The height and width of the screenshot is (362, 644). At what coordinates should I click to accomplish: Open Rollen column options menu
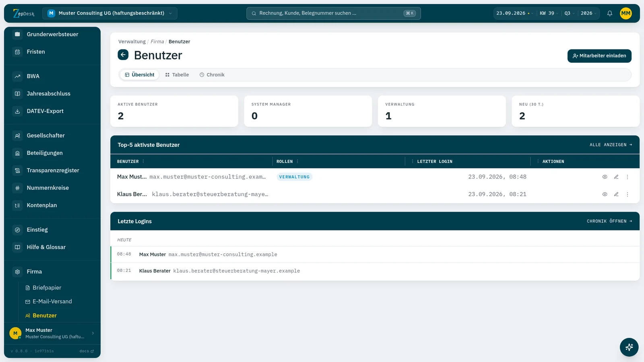(x=297, y=161)
